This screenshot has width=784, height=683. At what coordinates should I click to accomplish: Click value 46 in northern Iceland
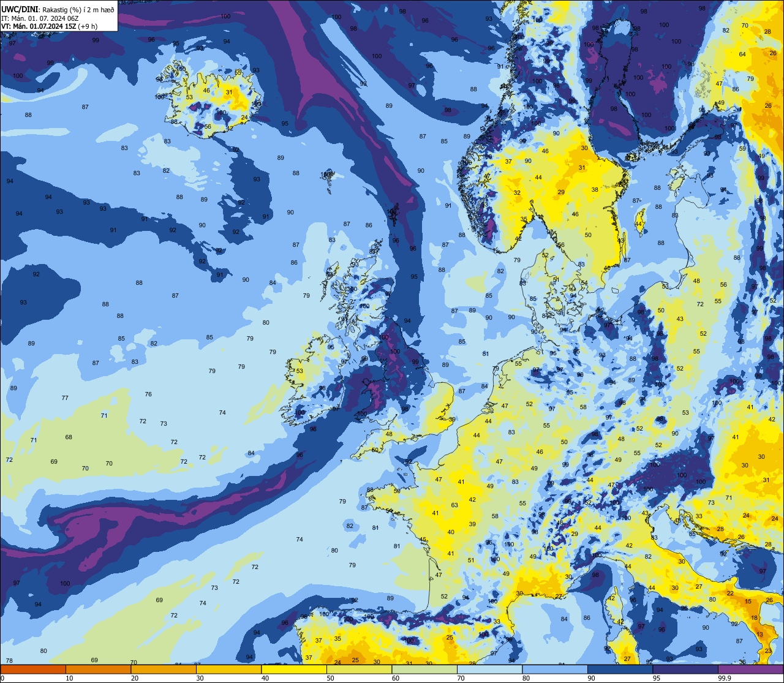point(206,90)
